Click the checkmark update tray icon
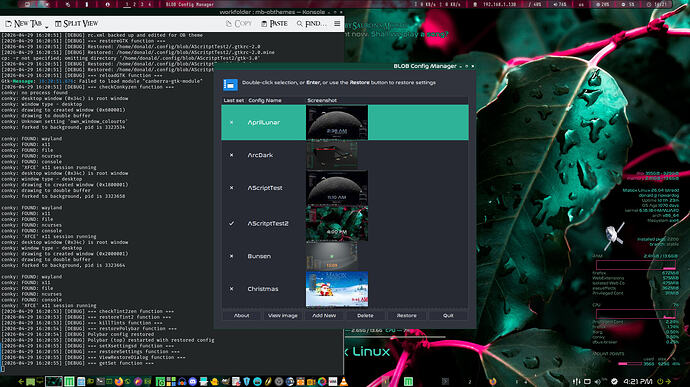This screenshot has width=690, height=387. 614,381
